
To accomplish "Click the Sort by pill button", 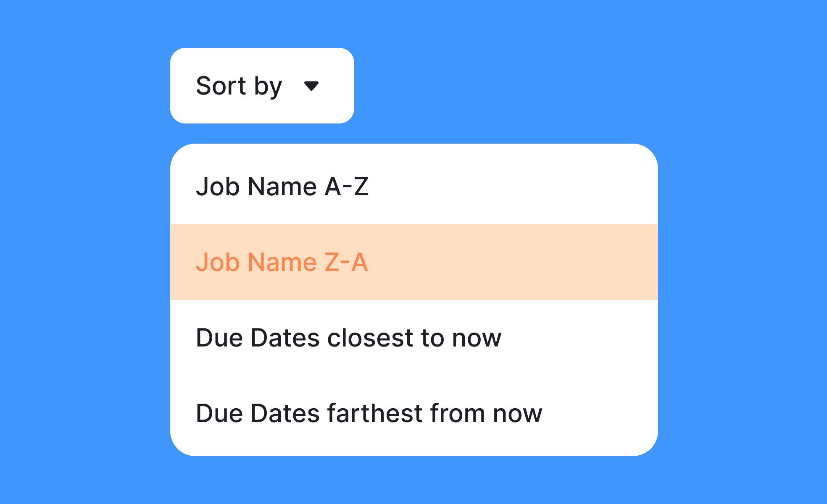I will tap(262, 86).
